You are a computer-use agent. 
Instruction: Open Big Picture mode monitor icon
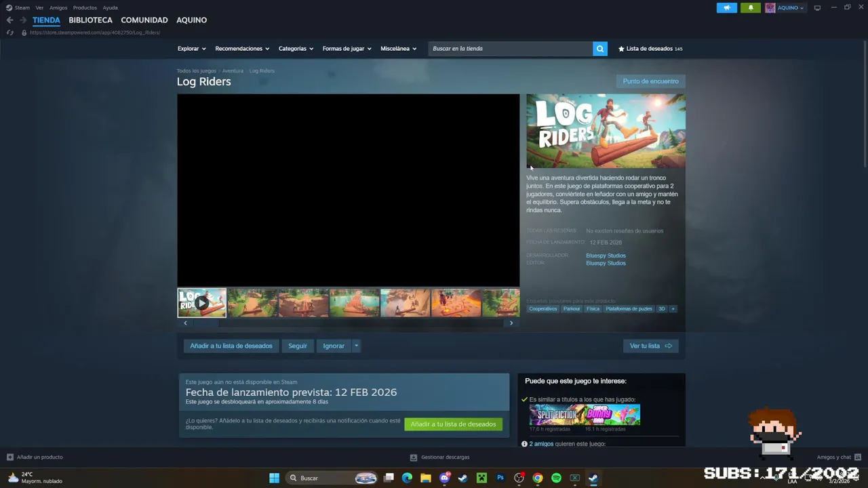point(817,8)
